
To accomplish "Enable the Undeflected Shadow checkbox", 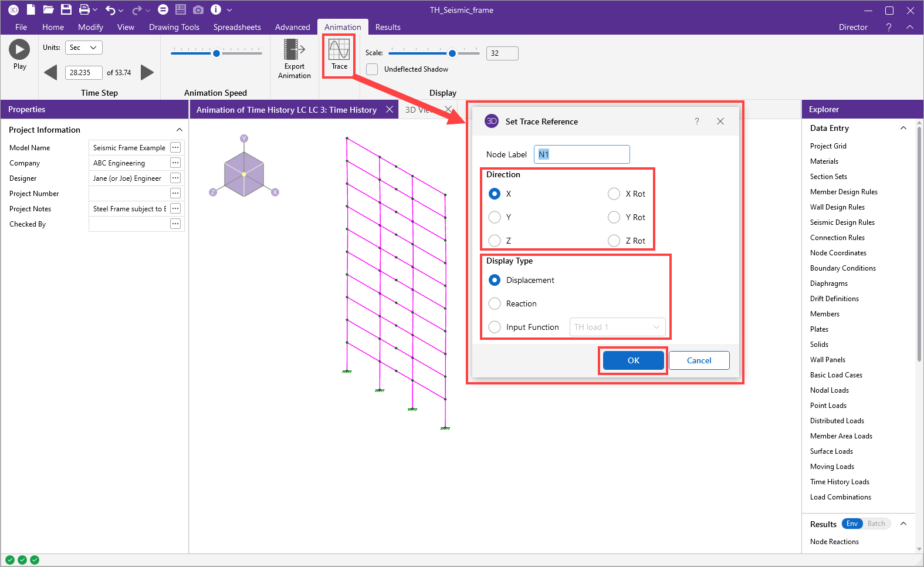I will click(372, 69).
